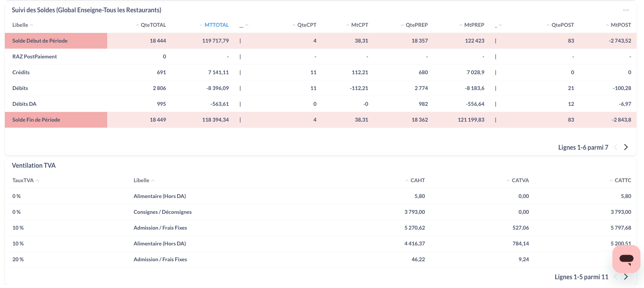Click the Suivi des Soldes card title
Screen dimensions: 644x288
pyautogui.click(x=86, y=10)
